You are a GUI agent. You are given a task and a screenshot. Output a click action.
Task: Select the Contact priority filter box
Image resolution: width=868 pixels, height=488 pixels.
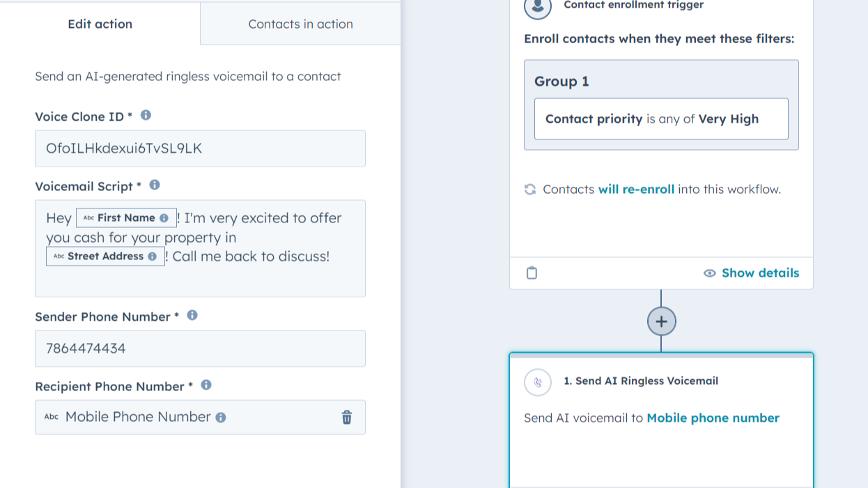[x=660, y=119]
